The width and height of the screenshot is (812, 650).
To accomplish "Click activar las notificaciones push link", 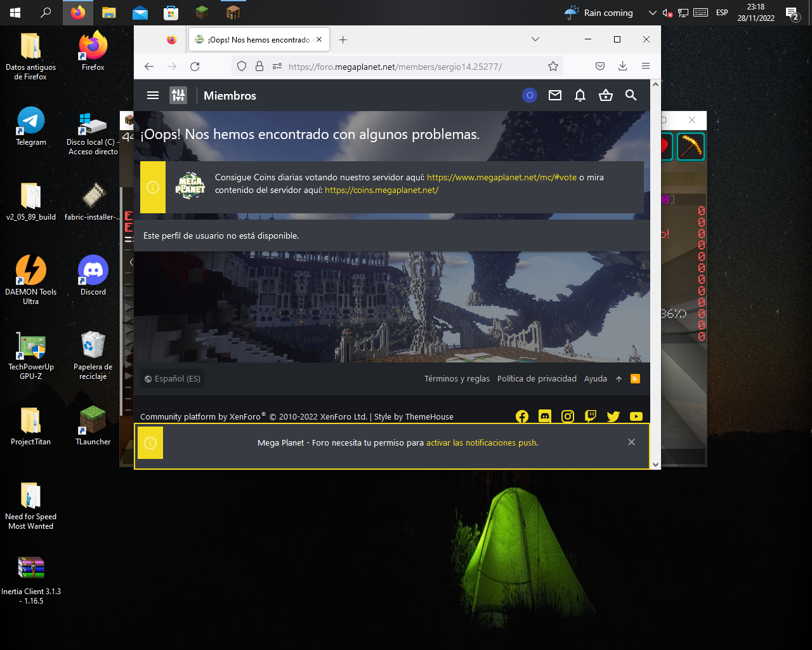I will point(481,442).
